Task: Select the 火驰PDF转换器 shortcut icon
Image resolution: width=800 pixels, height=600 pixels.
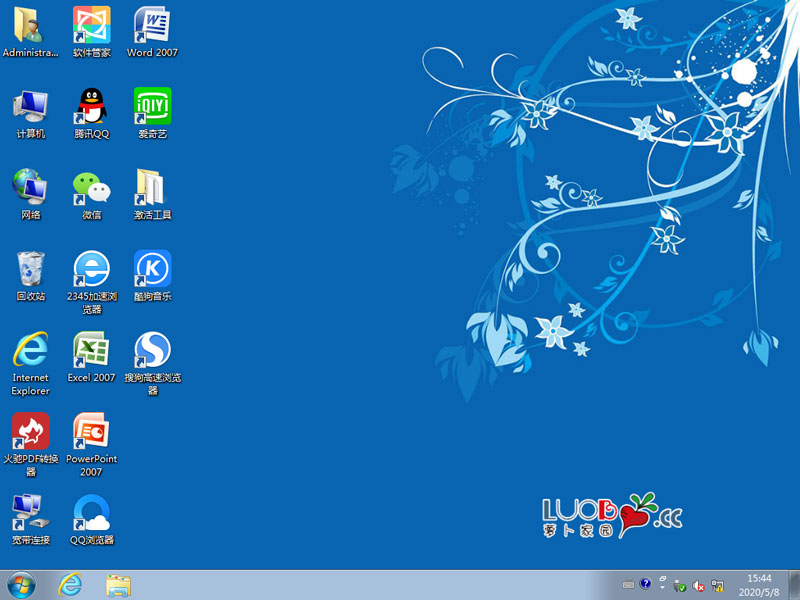Action: pyautogui.click(x=31, y=431)
